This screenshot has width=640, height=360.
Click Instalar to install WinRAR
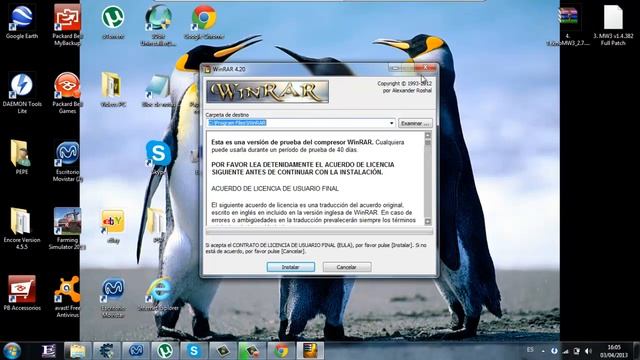(x=291, y=267)
